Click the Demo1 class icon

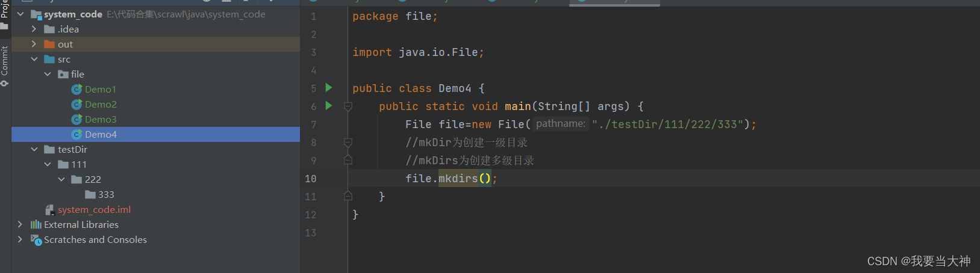pyautogui.click(x=76, y=90)
